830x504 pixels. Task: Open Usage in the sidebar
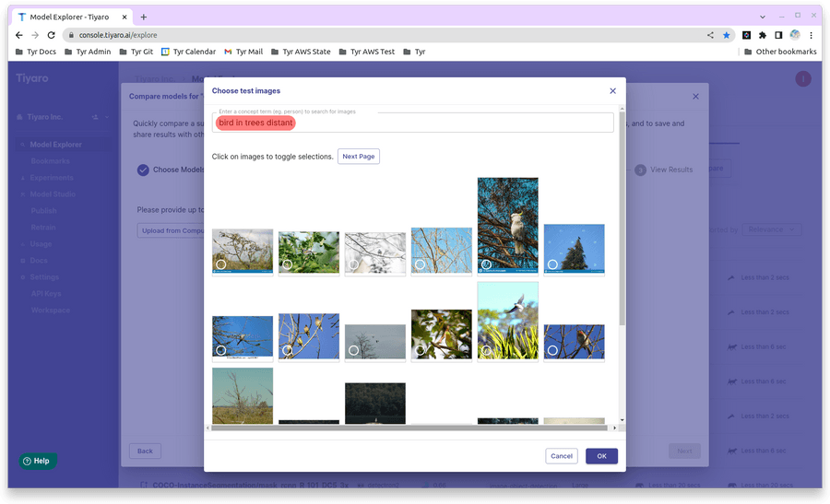point(41,244)
